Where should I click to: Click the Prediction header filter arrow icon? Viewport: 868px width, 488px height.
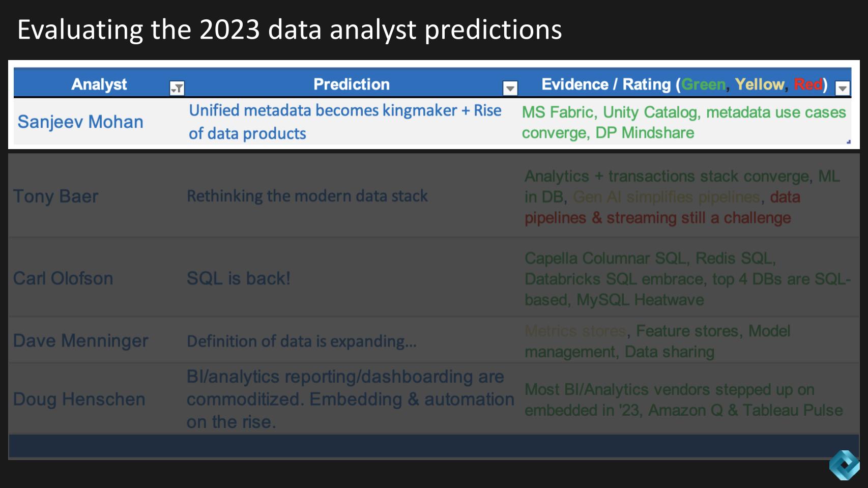510,88
